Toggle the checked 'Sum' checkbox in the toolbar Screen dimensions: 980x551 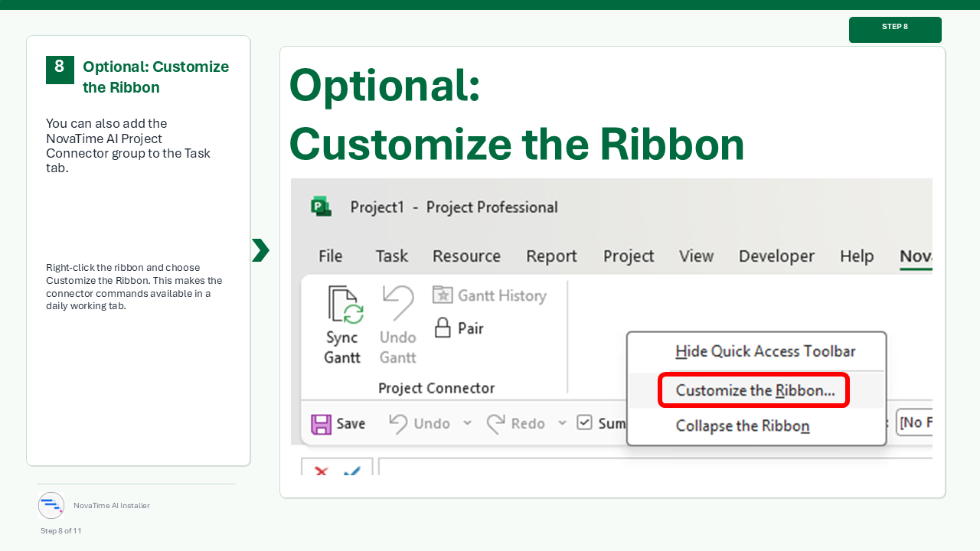pos(585,422)
